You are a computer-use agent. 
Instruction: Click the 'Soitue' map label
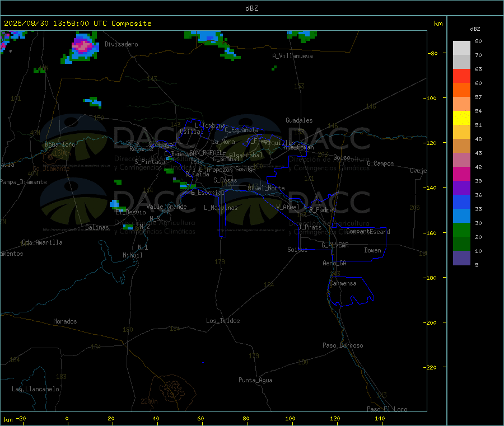pos(298,250)
